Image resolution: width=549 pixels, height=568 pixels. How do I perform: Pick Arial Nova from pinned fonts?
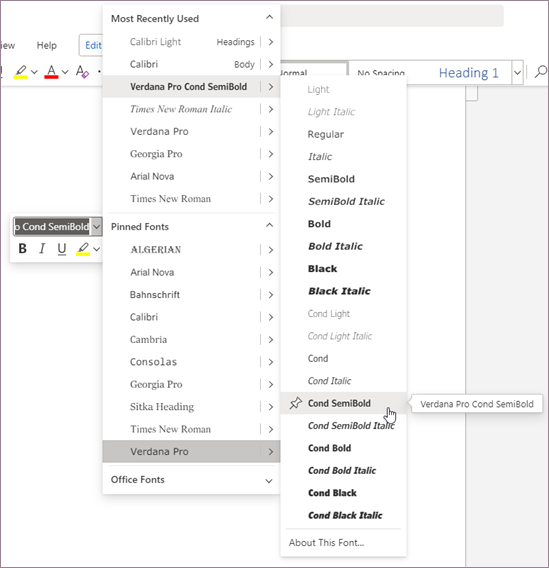[181, 272]
